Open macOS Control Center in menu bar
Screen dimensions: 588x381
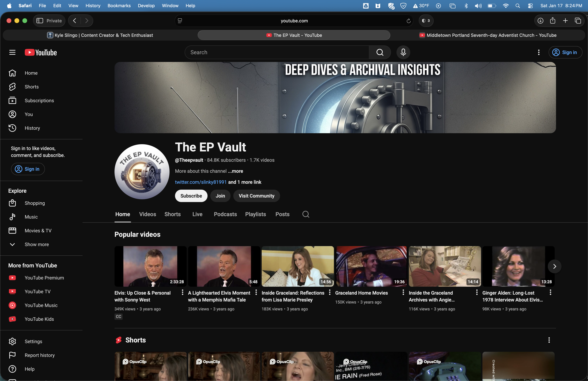point(530,6)
